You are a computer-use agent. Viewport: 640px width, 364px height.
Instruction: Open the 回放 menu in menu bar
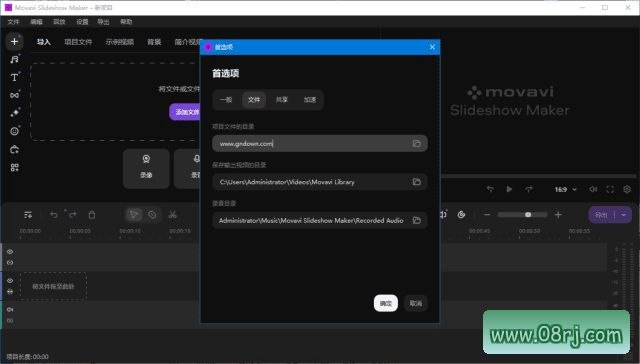click(59, 22)
